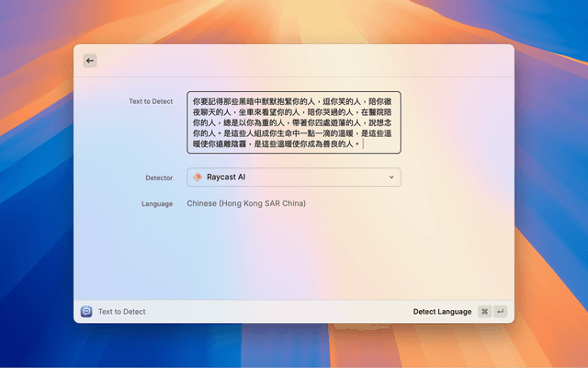Click the Detector field label

[159, 178]
